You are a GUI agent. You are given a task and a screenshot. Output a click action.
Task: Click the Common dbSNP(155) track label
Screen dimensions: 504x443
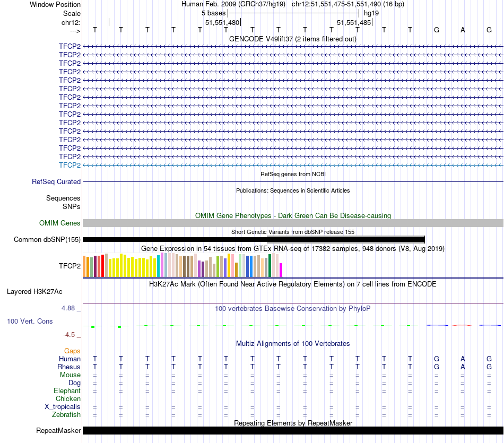[x=47, y=239]
